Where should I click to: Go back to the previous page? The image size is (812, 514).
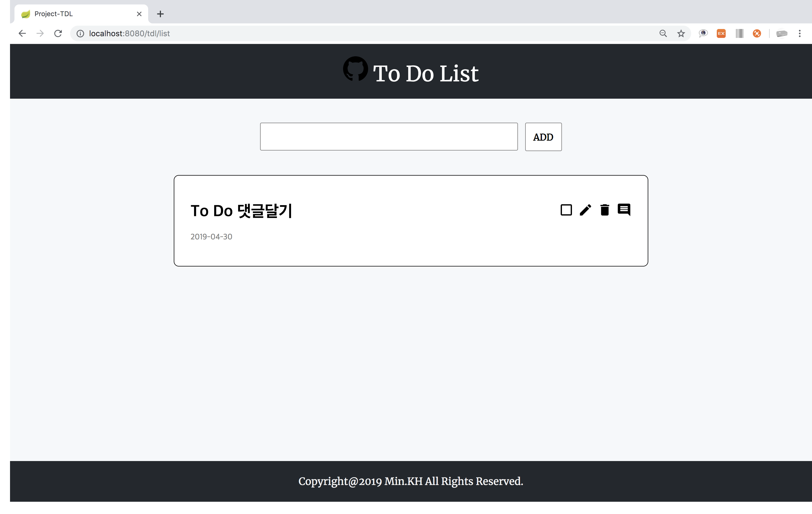coord(22,33)
